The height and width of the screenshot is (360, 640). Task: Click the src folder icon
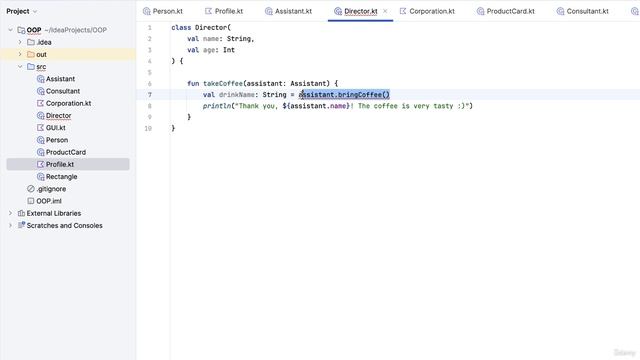pos(31,67)
